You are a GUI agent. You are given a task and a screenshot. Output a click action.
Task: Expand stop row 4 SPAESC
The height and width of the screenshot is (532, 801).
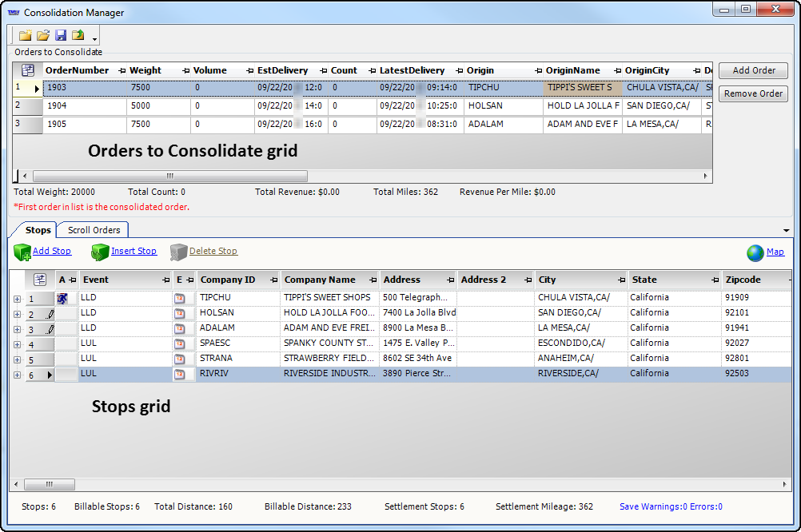[x=18, y=344]
